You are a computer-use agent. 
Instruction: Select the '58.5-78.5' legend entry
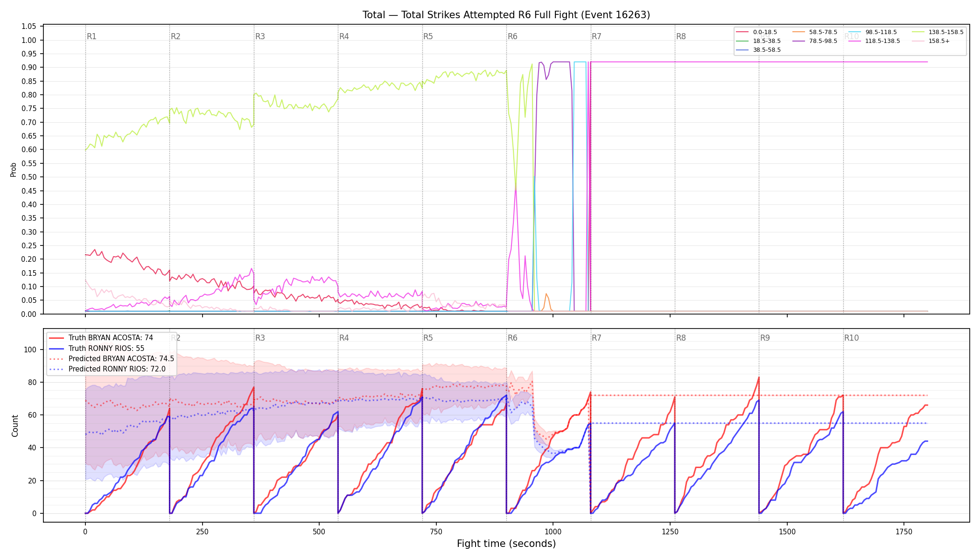(815, 32)
